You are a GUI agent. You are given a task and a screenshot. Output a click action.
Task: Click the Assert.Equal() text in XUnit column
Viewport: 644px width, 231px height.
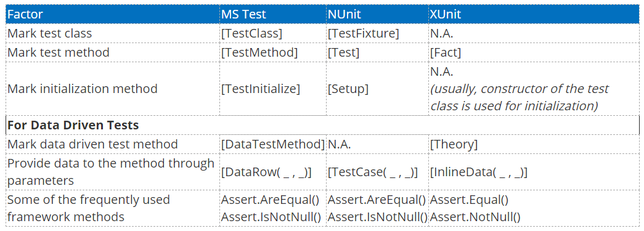469,200
